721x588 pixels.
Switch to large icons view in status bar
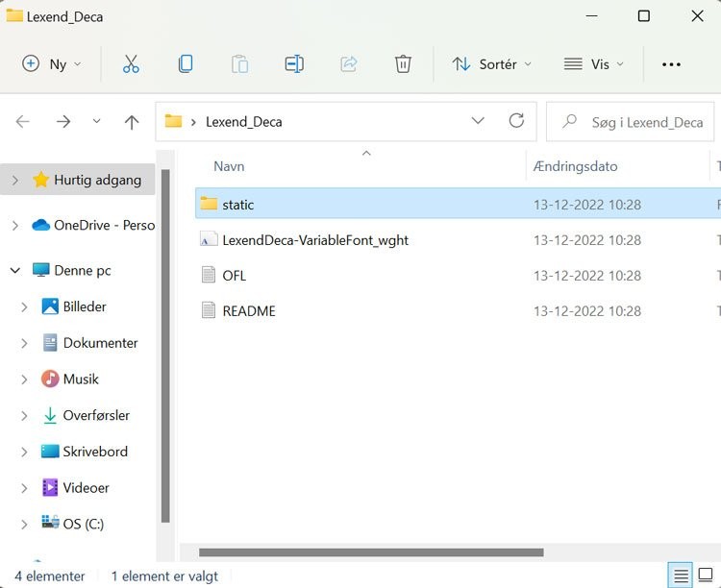tap(708, 576)
